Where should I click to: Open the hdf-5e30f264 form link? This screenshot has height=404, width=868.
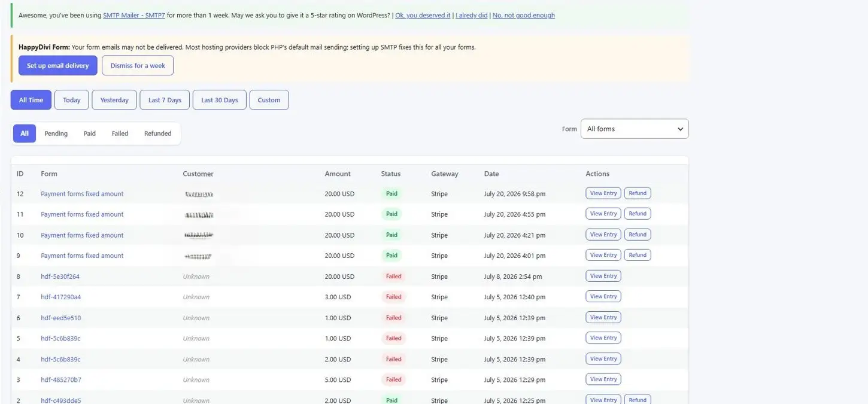click(x=60, y=277)
